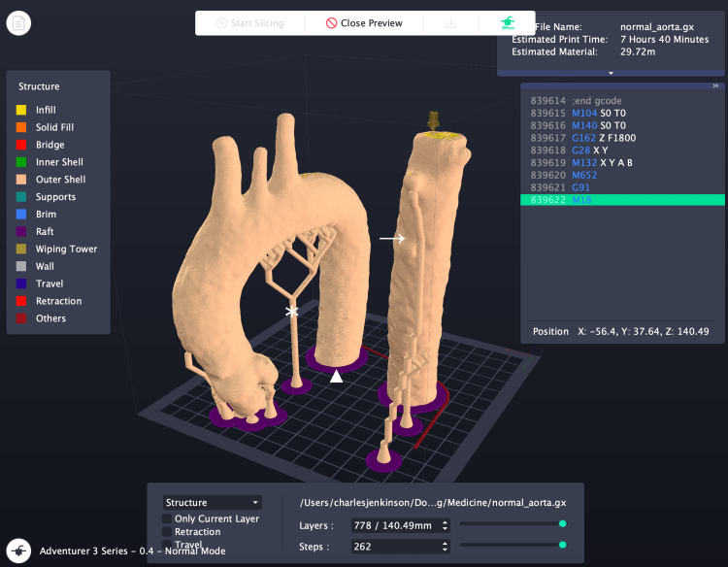Collapse the file info panel arrow
The image size is (728, 567).
point(611,73)
